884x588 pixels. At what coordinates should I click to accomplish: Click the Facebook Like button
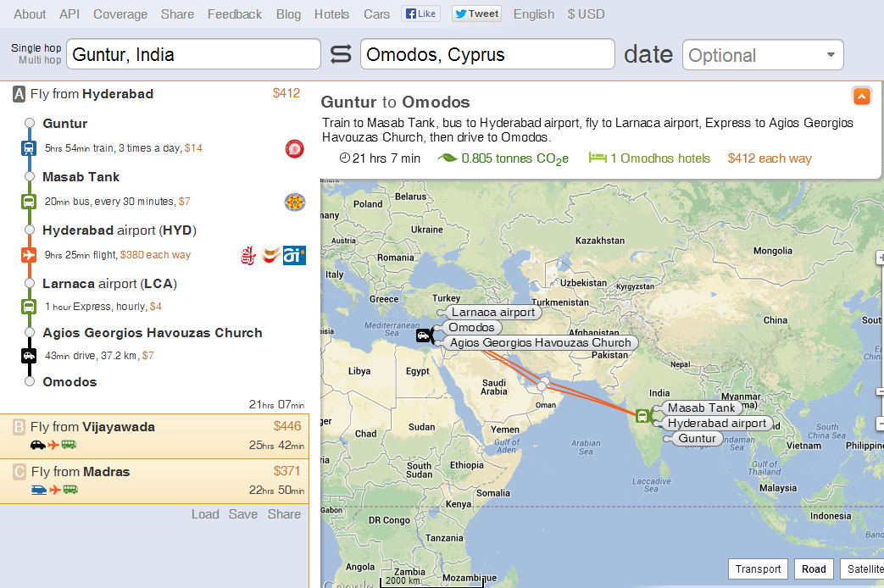click(x=421, y=14)
